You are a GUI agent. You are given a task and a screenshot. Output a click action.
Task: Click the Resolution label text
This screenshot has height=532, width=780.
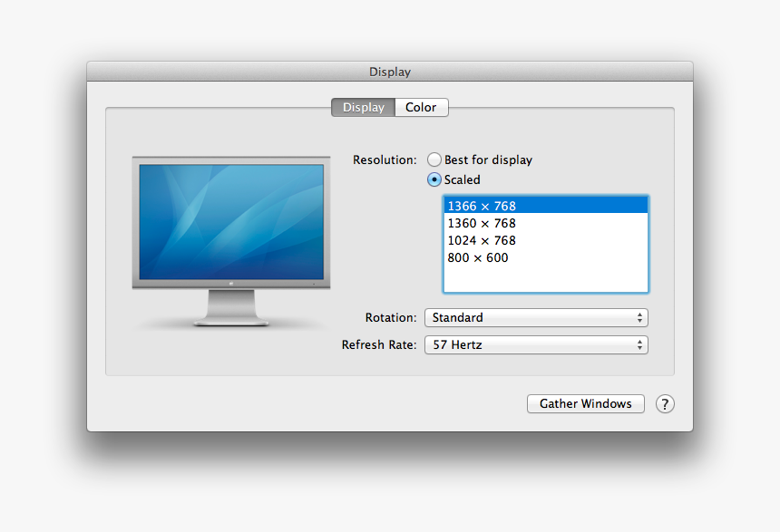pos(385,160)
